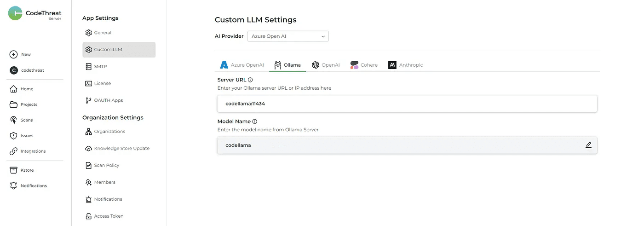
Task: Click the Scan Policy document icon
Action: (89, 165)
